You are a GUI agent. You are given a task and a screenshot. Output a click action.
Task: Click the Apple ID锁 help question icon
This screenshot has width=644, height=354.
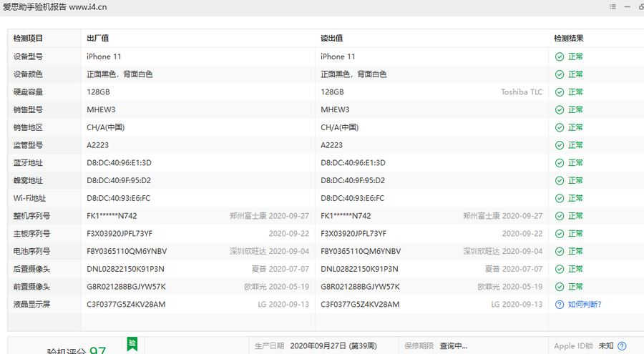(623, 346)
